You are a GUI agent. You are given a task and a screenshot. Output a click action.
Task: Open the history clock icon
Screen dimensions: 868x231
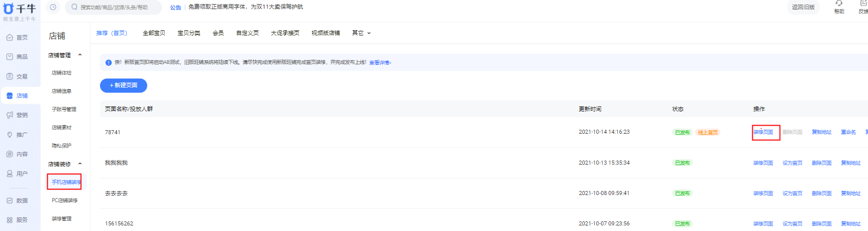tap(53, 7)
